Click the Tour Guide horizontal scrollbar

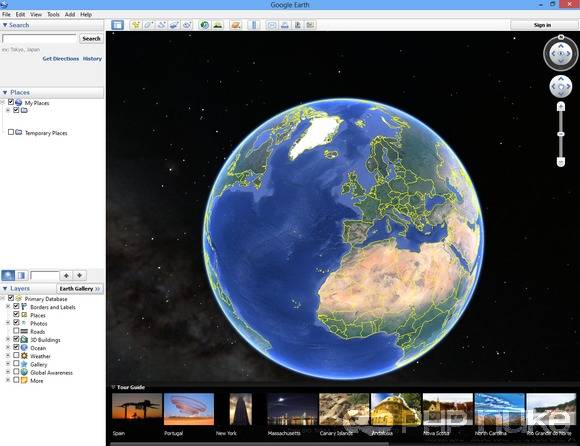click(250, 444)
